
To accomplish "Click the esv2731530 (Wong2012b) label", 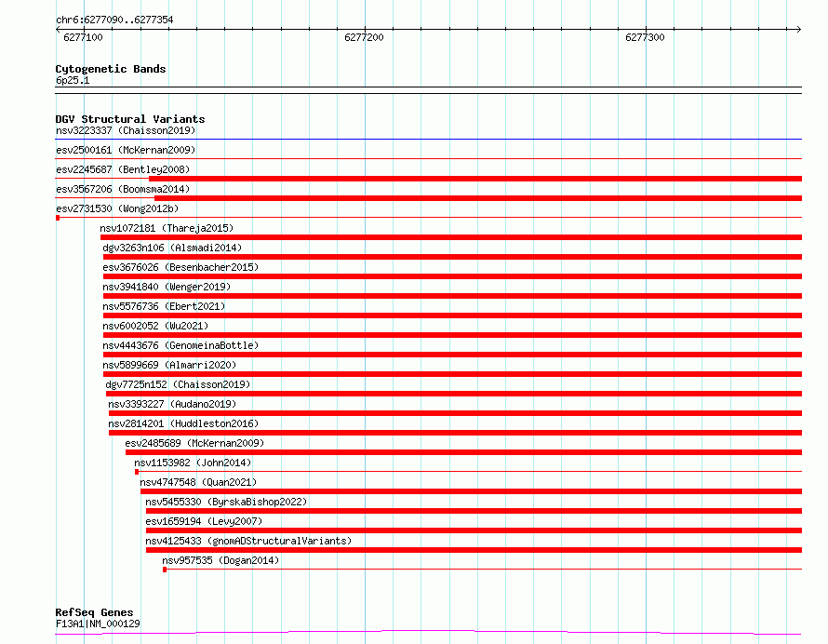I will pyautogui.click(x=117, y=208).
